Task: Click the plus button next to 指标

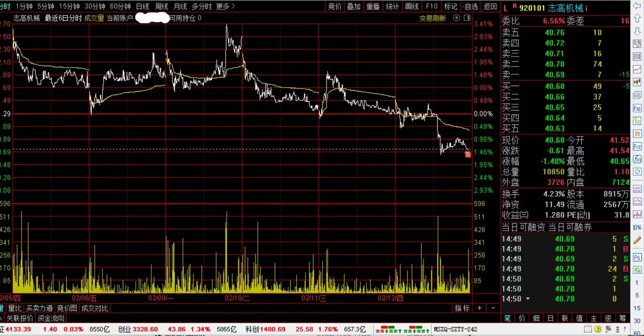Action: pos(479,308)
